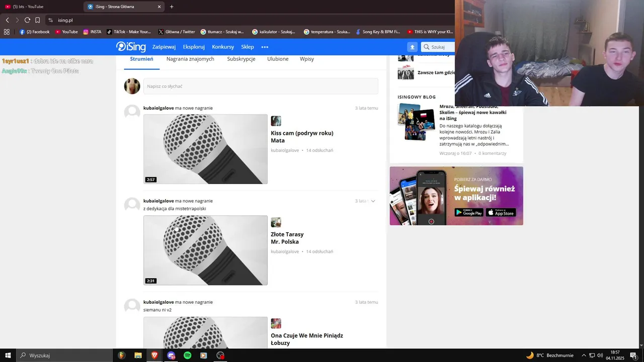The image size is (644, 362).
Task: Open the notification center icon
Action: (x=633, y=355)
